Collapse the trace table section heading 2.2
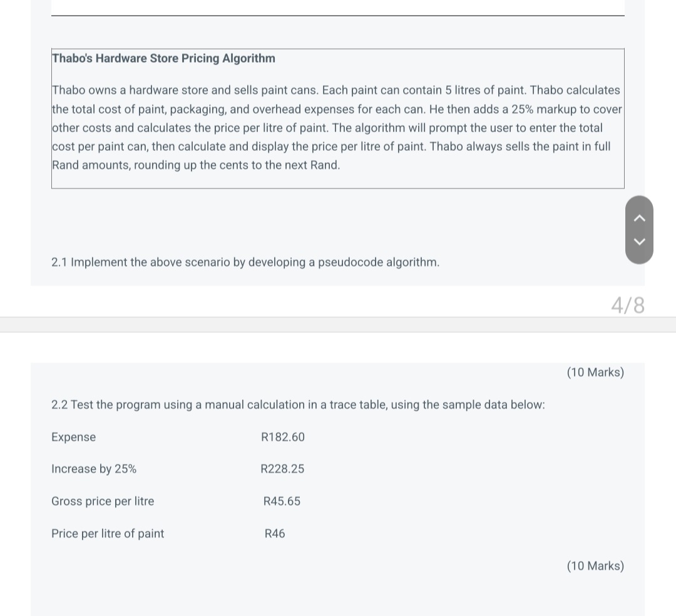The width and height of the screenshot is (676, 616). tap(298, 404)
